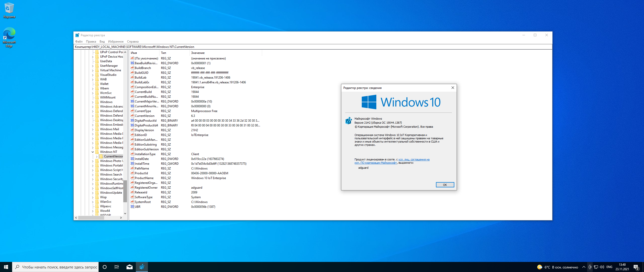Open the Избранное menu
The width and height of the screenshot is (644, 272).
click(x=116, y=42)
